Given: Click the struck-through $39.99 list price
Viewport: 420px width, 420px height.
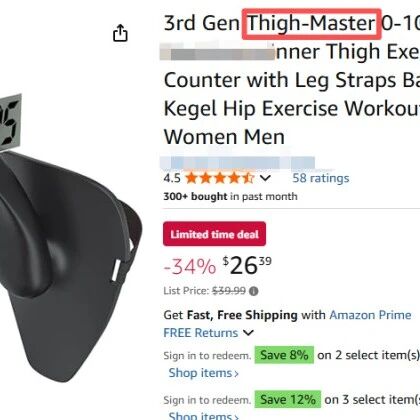Looking at the screenshot, I should click(229, 291).
